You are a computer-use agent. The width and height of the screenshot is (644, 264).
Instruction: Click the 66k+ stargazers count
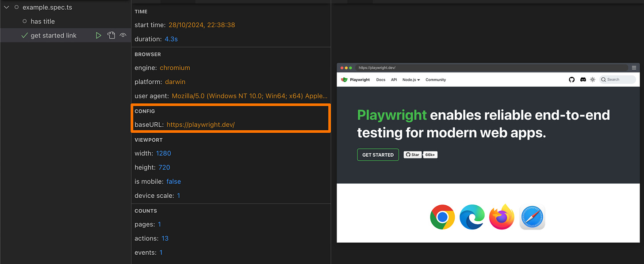click(430, 155)
